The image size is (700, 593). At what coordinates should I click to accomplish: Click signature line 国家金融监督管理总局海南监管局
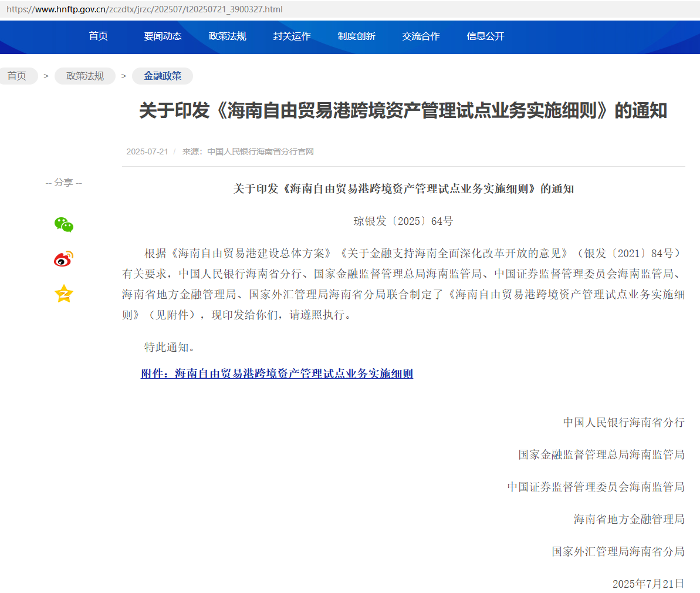coord(601,454)
